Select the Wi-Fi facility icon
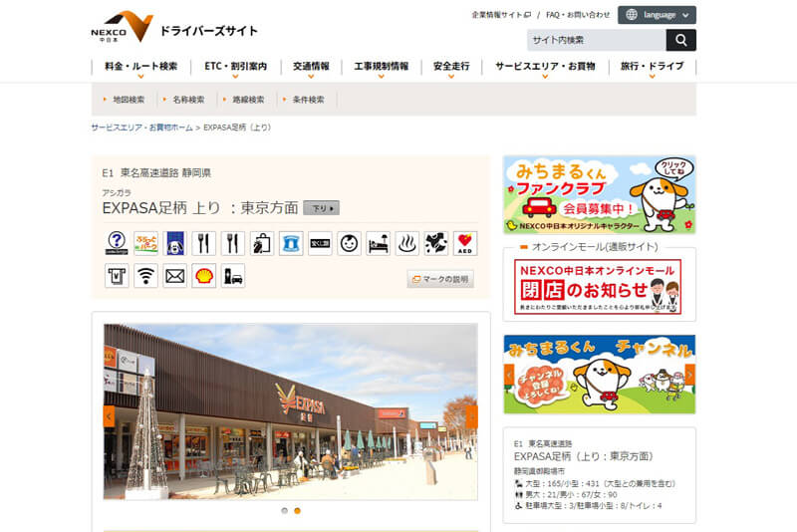The width and height of the screenshot is (797, 532). [x=145, y=276]
